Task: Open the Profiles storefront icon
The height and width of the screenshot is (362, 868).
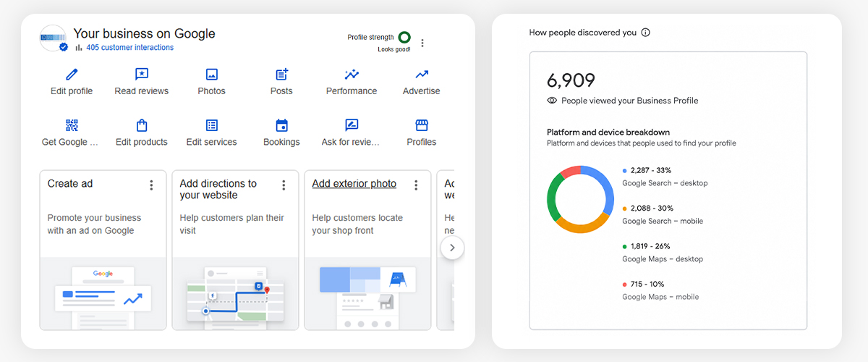Action: [422, 125]
